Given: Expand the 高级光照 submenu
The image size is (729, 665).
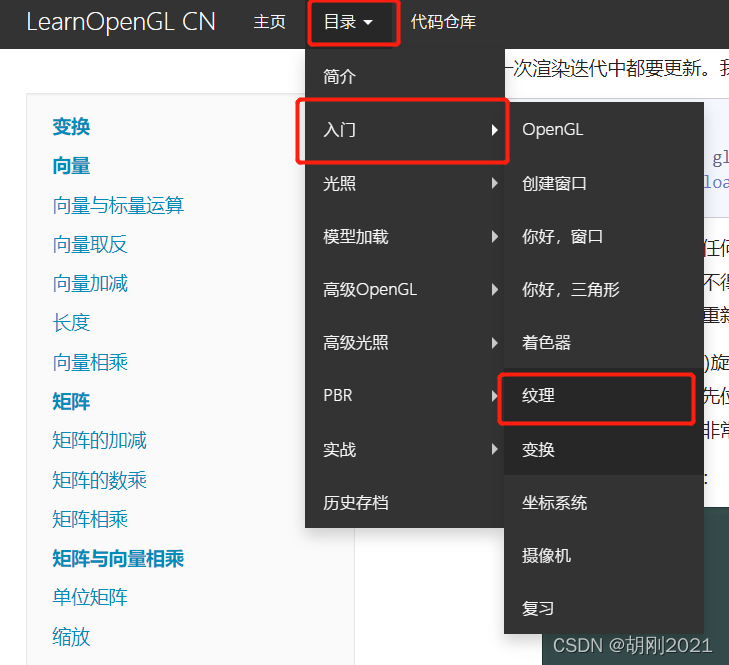Looking at the screenshot, I should [404, 343].
